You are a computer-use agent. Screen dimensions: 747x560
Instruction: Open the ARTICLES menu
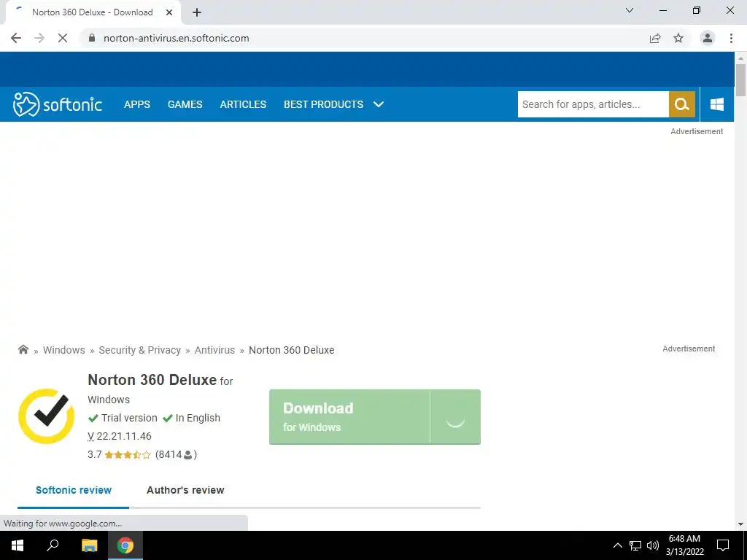(x=243, y=104)
